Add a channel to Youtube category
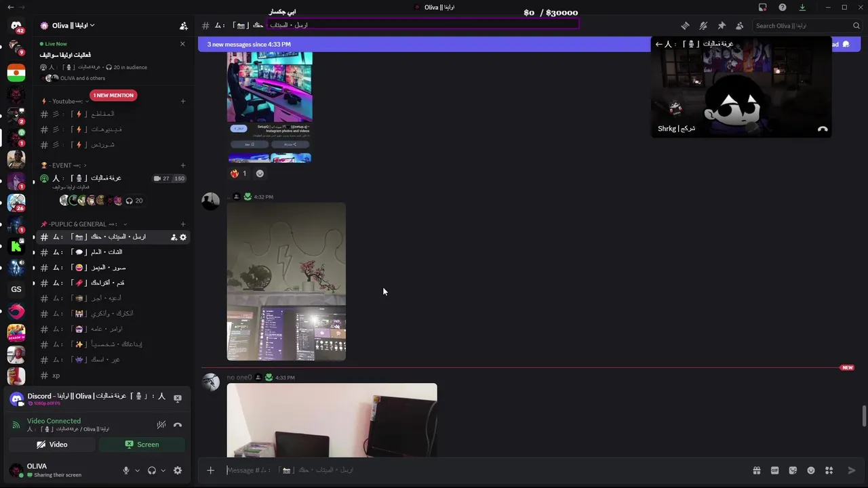This screenshot has height=488, width=868. [183, 102]
